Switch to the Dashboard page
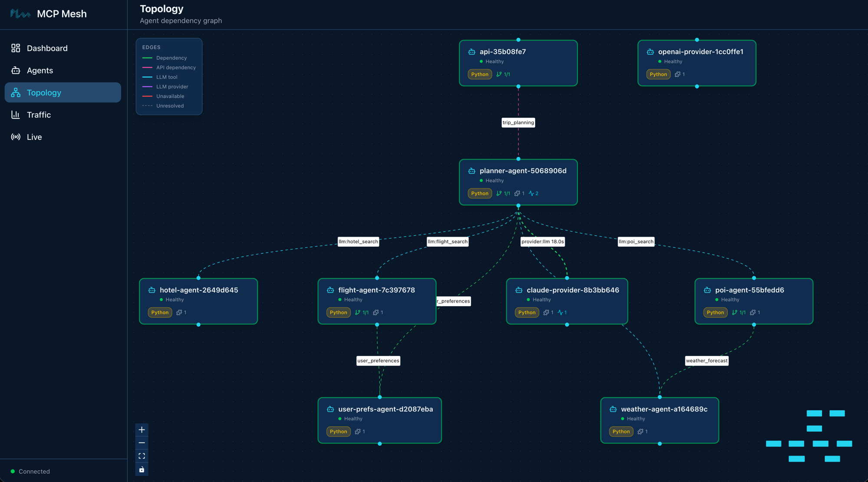868x482 pixels. pos(47,48)
